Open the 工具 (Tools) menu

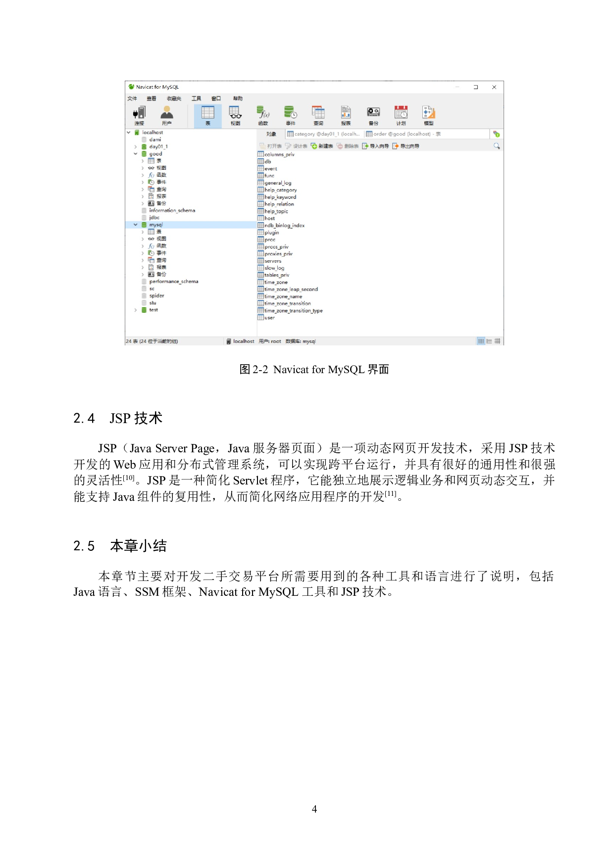tap(196, 98)
